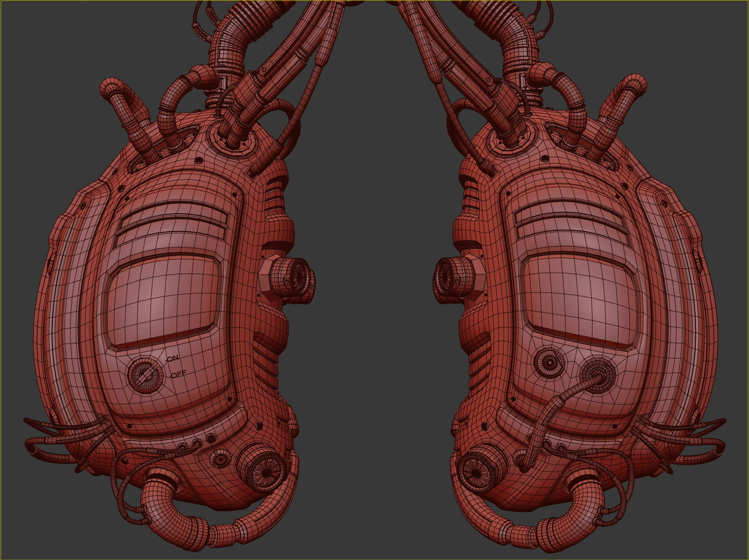Screen dimensions: 749x560
Task: Click the OFF text label on the panel
Action: pyautogui.click(x=179, y=374)
